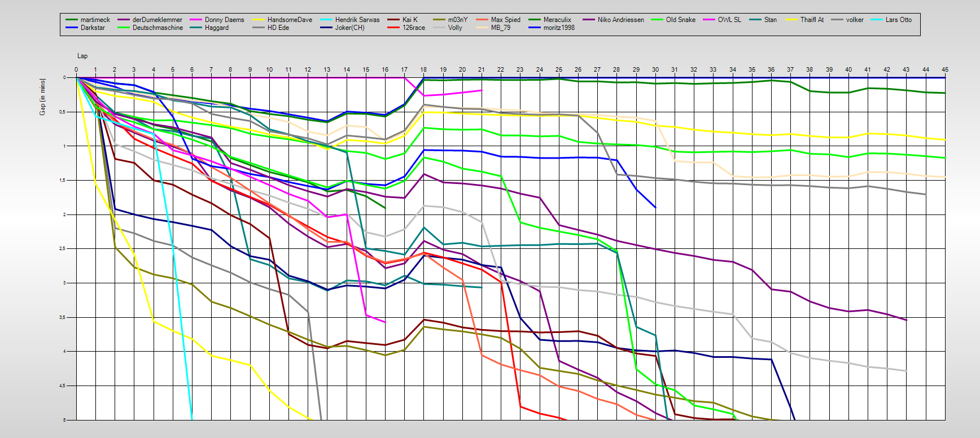This screenshot has height=438, width=980.
Task: Click the Hendrik Sarwas legend label
Action: pos(357,20)
